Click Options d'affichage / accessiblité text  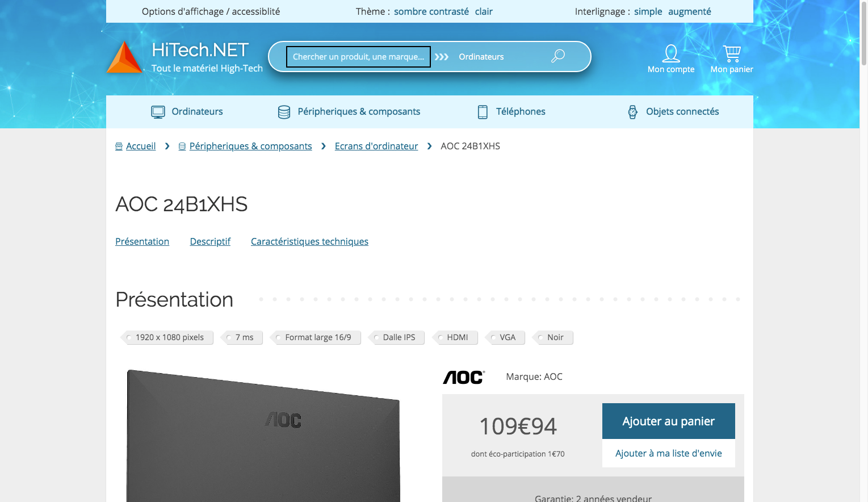(x=211, y=11)
